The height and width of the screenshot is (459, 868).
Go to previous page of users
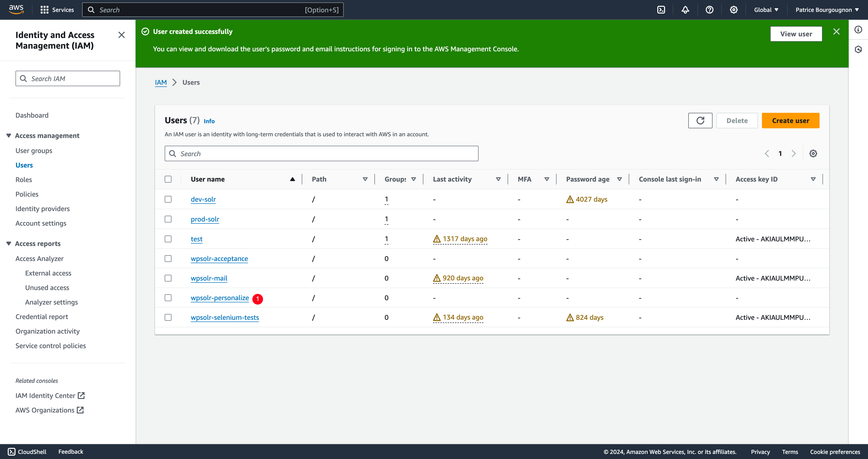767,153
